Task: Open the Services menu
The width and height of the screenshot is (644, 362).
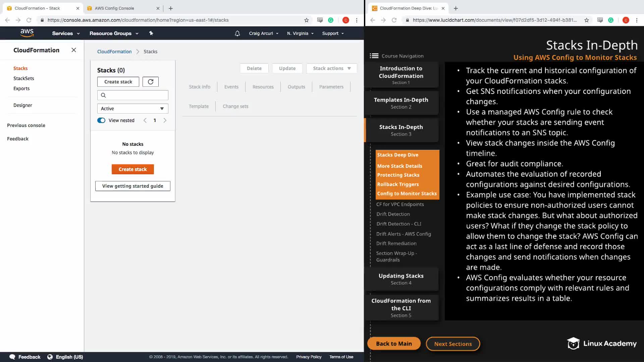Action: point(66,34)
